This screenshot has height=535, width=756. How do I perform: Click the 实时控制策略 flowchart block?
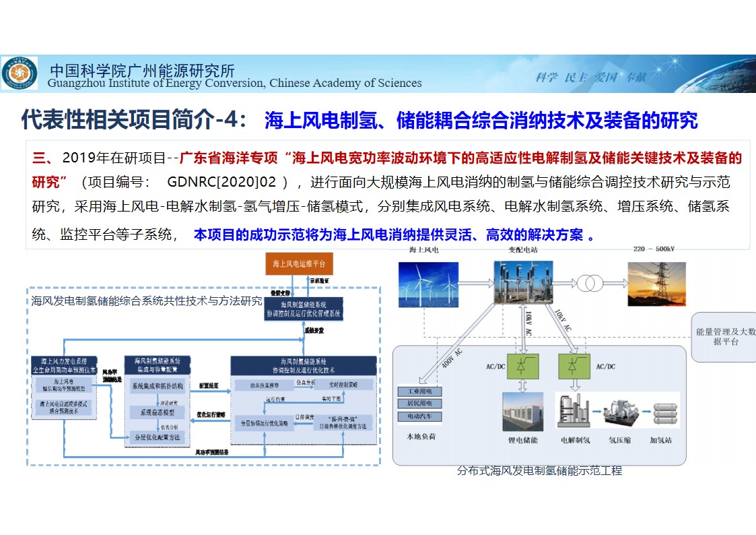[x=343, y=384]
